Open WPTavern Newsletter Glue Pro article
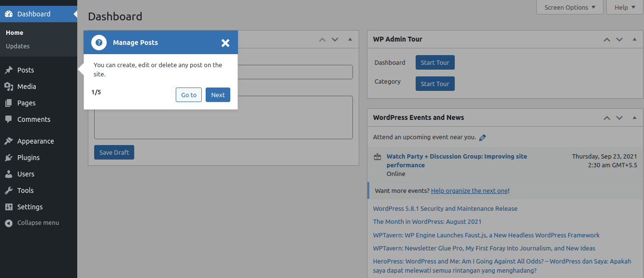The image size is (644, 278). 484,249
